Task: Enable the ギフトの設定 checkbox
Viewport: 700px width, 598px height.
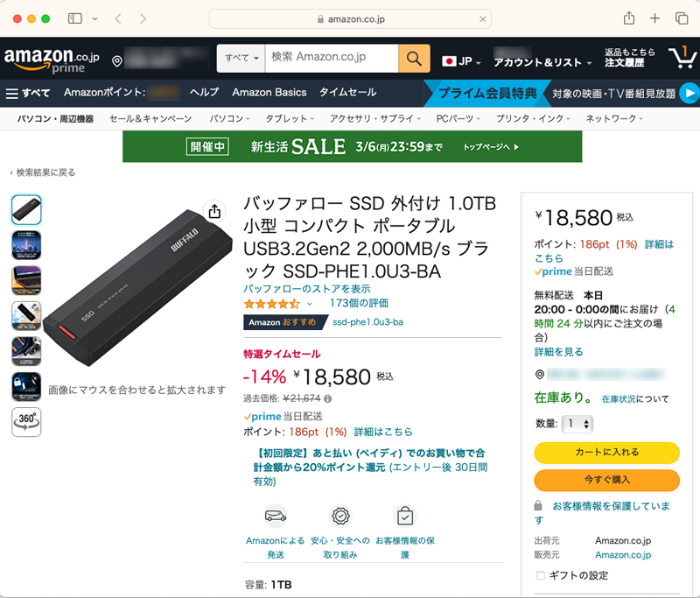Action: click(x=540, y=575)
